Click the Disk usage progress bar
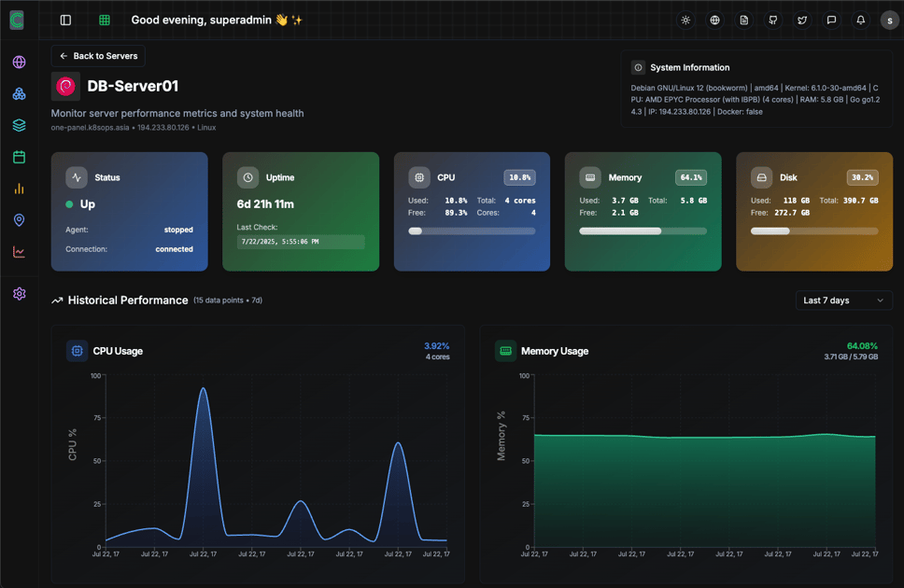 click(x=814, y=231)
